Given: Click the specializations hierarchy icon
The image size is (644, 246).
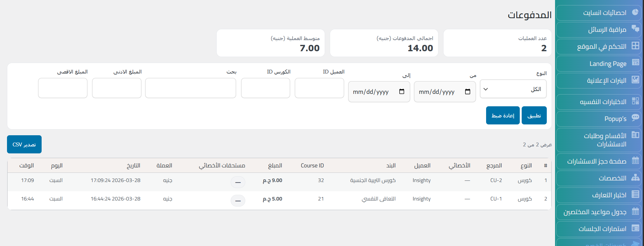Looking at the screenshot, I should 635,178.
